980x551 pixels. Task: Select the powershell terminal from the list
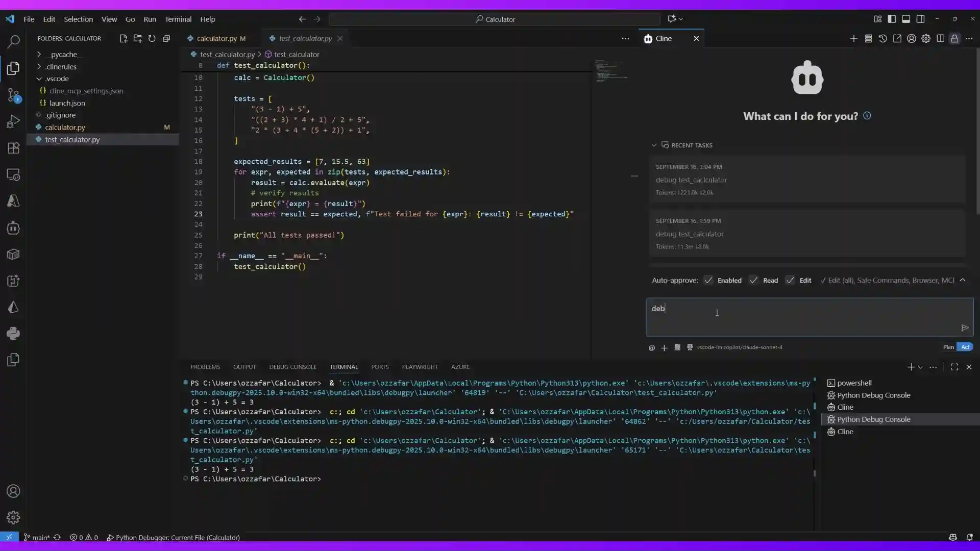click(855, 383)
